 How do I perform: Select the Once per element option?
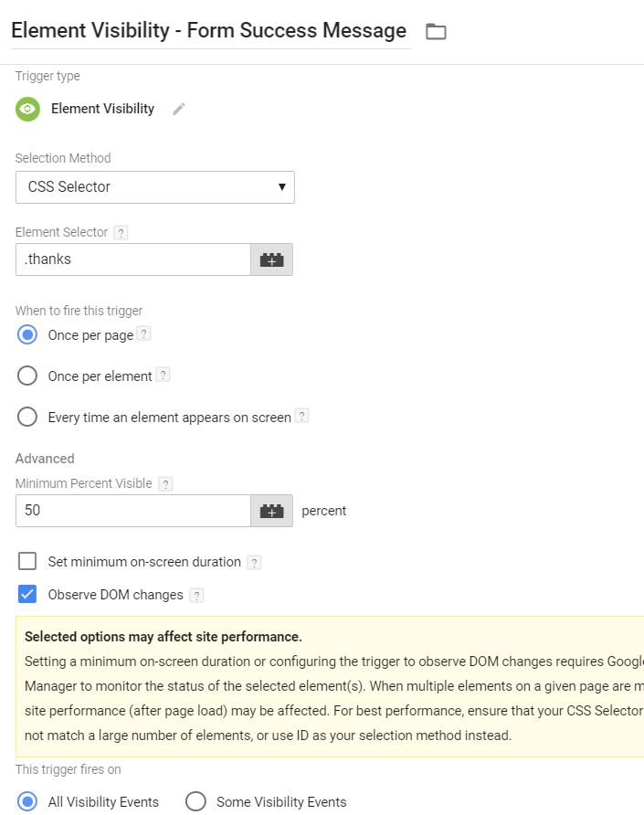pos(28,376)
